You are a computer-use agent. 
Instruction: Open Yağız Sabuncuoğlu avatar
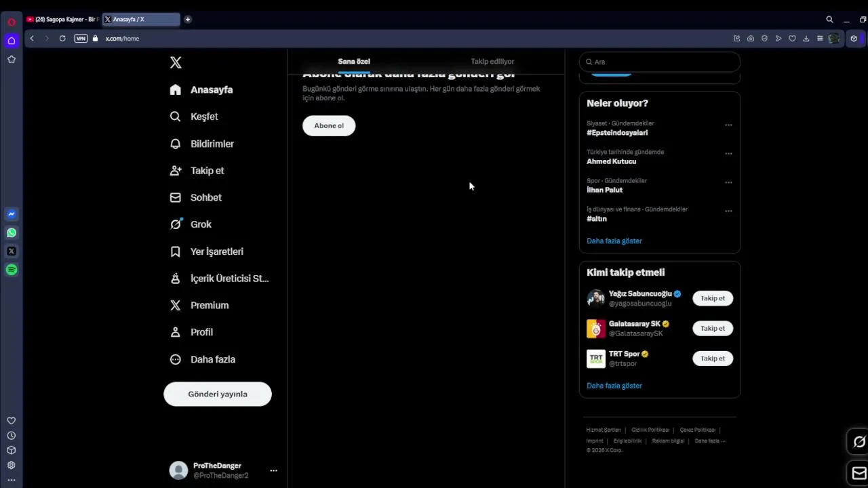[x=596, y=298]
